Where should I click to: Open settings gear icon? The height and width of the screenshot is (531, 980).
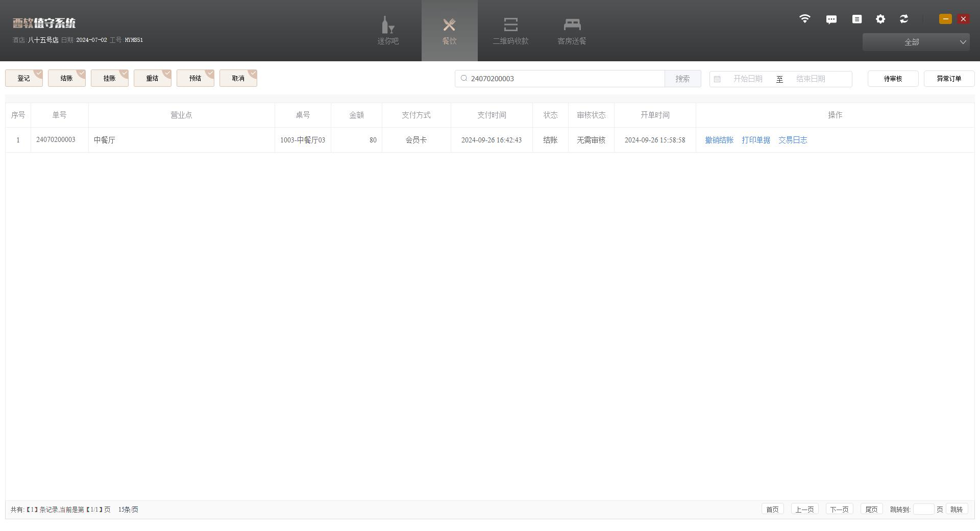(880, 19)
